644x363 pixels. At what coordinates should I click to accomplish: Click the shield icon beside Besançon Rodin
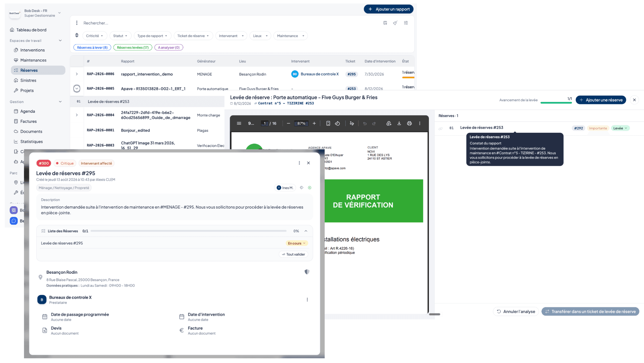click(x=307, y=272)
